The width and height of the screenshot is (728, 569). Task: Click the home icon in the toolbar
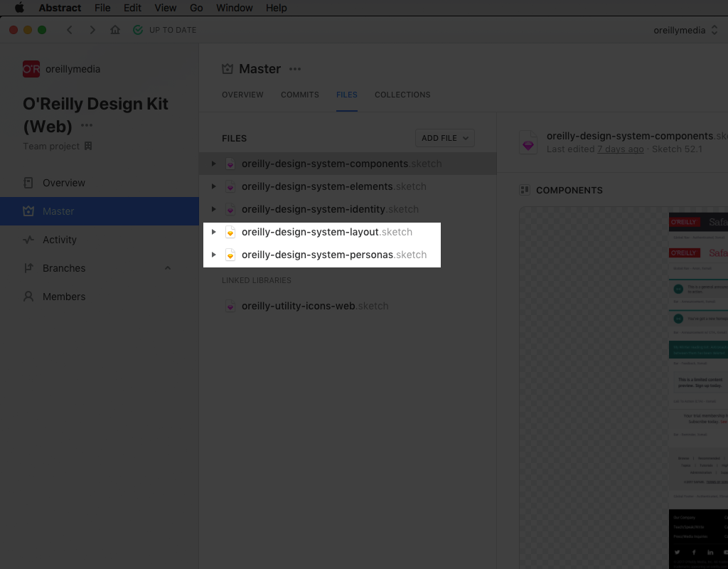coord(115,30)
